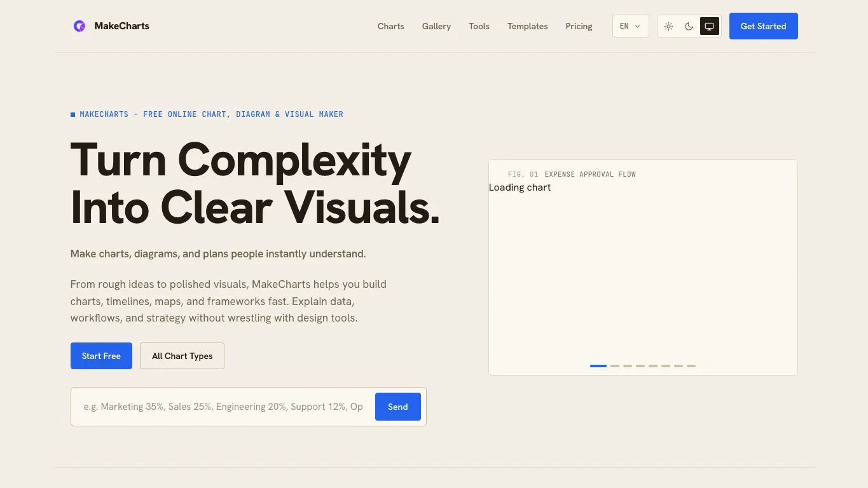The width and height of the screenshot is (868, 488).
Task: Jump to the last carousel slide dot
Action: click(691, 366)
